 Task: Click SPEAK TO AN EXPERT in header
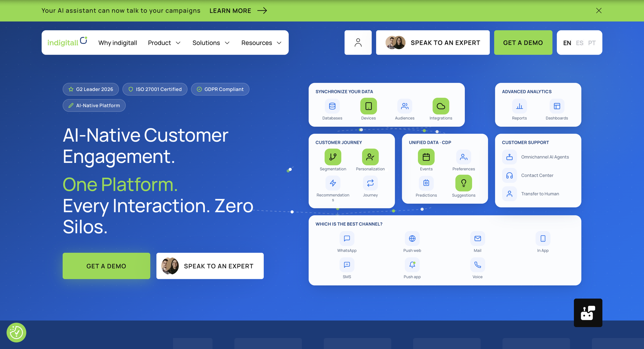click(433, 42)
